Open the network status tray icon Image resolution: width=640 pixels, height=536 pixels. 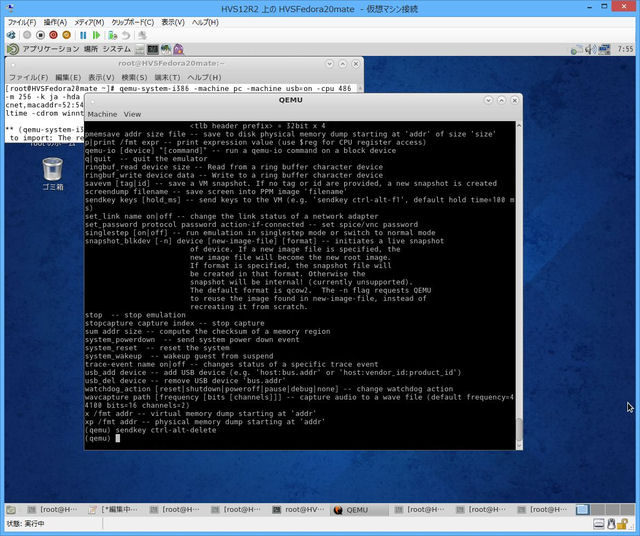[577, 49]
